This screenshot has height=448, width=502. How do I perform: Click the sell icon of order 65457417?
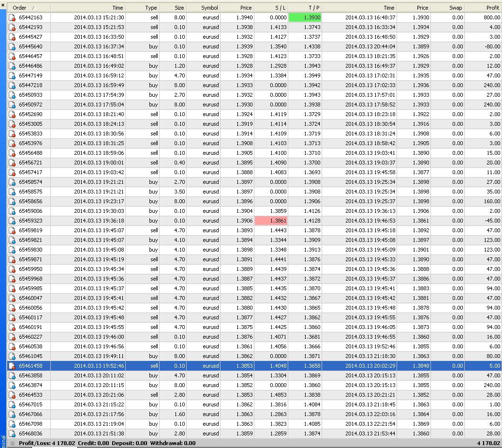12,173
